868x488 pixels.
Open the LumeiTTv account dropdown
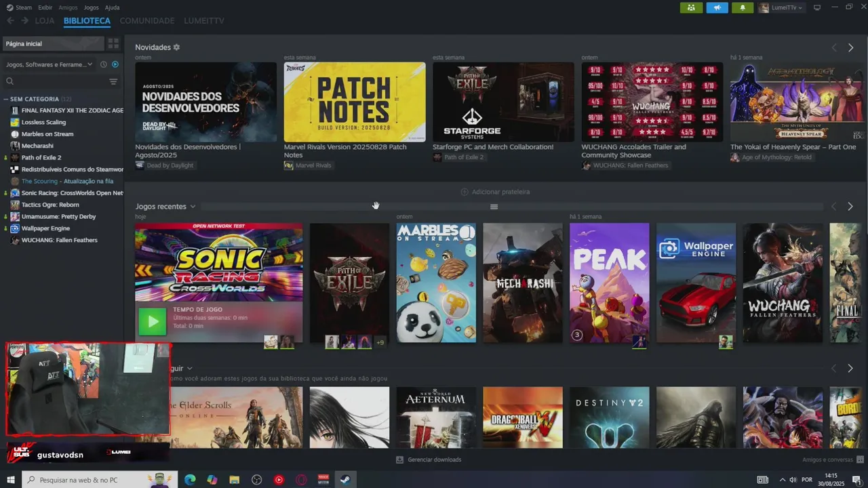pos(781,7)
